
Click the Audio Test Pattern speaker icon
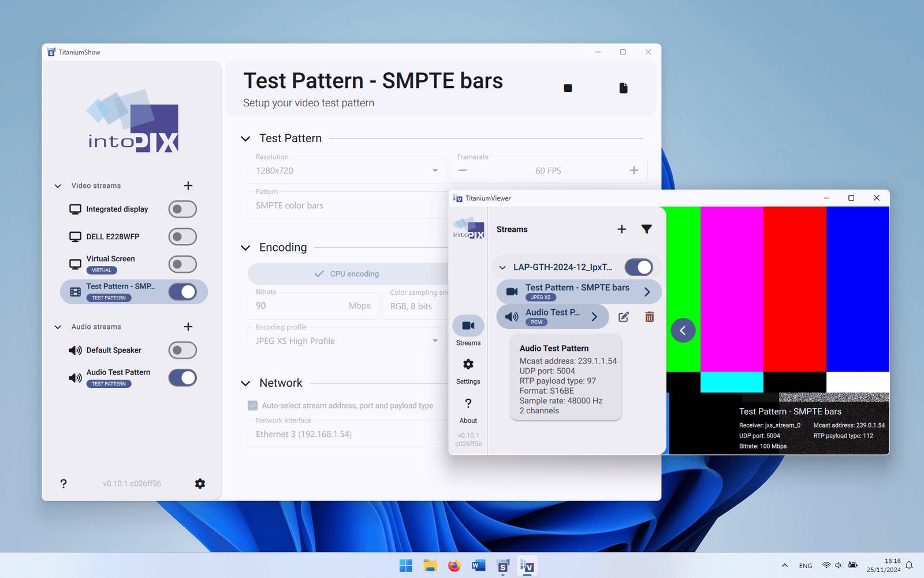tap(75, 378)
